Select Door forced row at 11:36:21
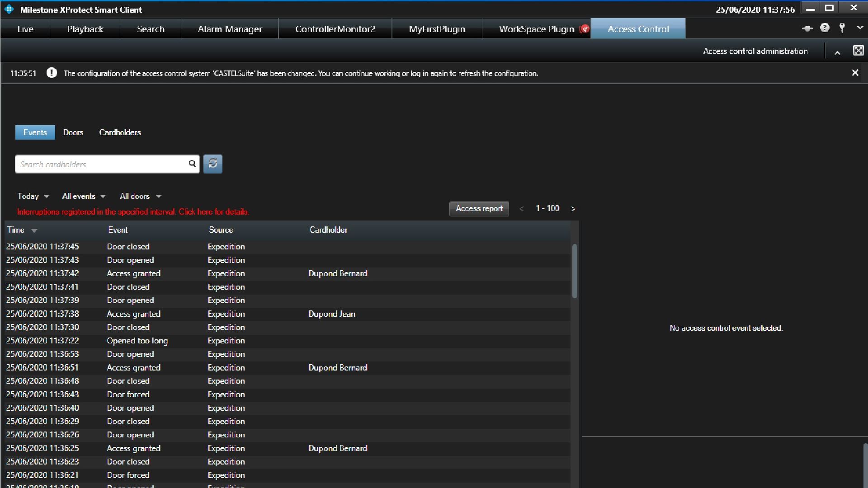This screenshot has width=868, height=488. 288,475
